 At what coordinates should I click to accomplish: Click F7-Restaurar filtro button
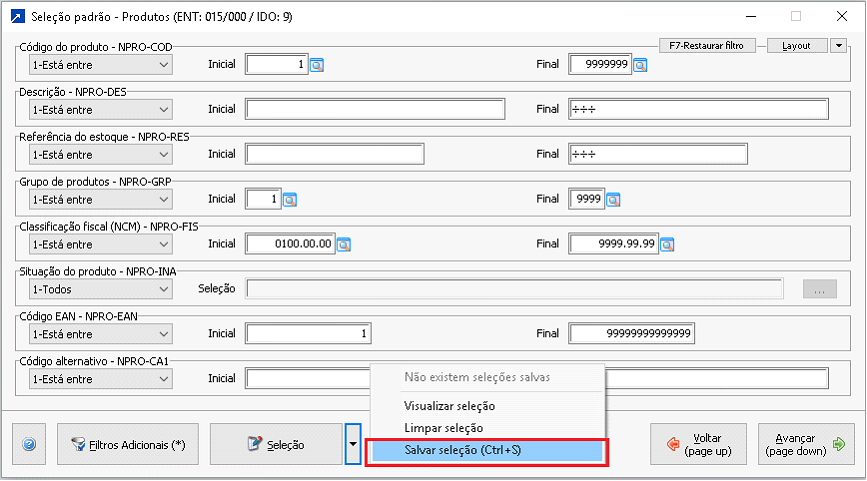pos(707,45)
